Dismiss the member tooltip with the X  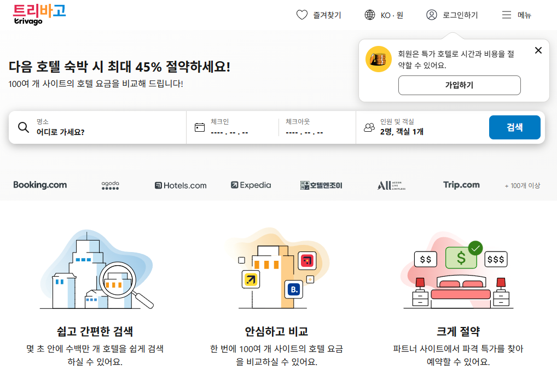[538, 50]
